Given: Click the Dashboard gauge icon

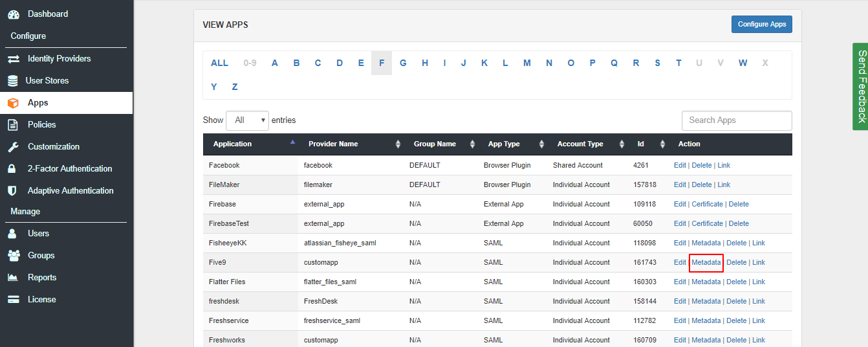Looking at the screenshot, I should [14, 14].
